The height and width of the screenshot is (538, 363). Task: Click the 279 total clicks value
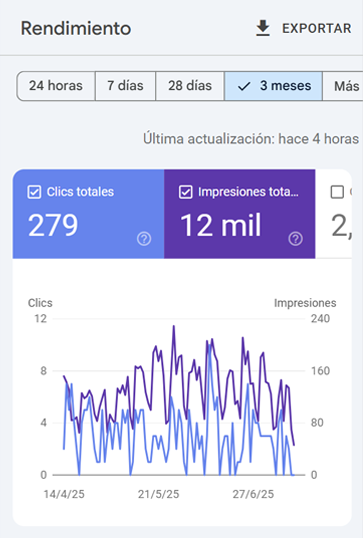point(53,225)
